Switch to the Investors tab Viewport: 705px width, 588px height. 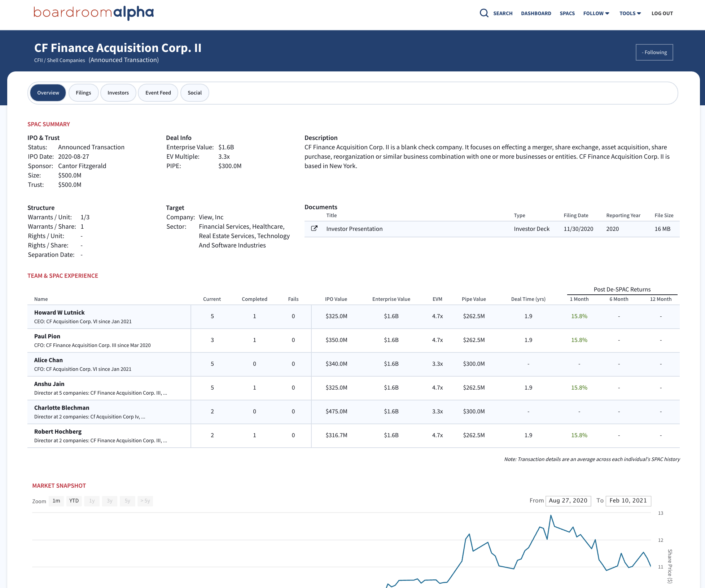118,93
